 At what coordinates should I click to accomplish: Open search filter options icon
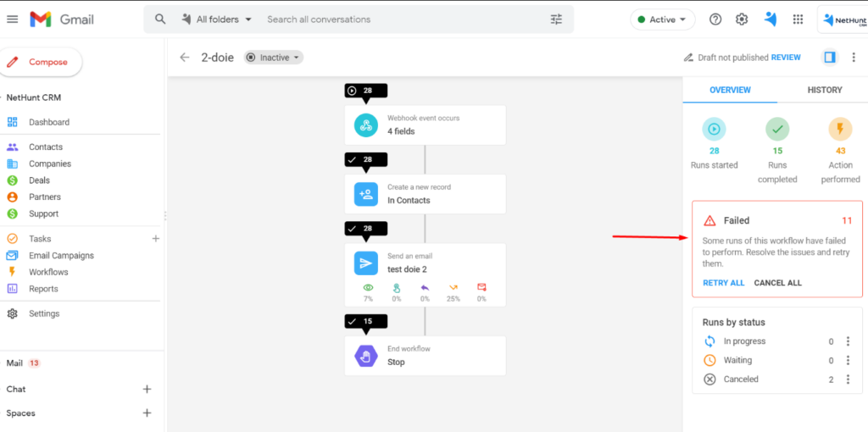(x=556, y=19)
